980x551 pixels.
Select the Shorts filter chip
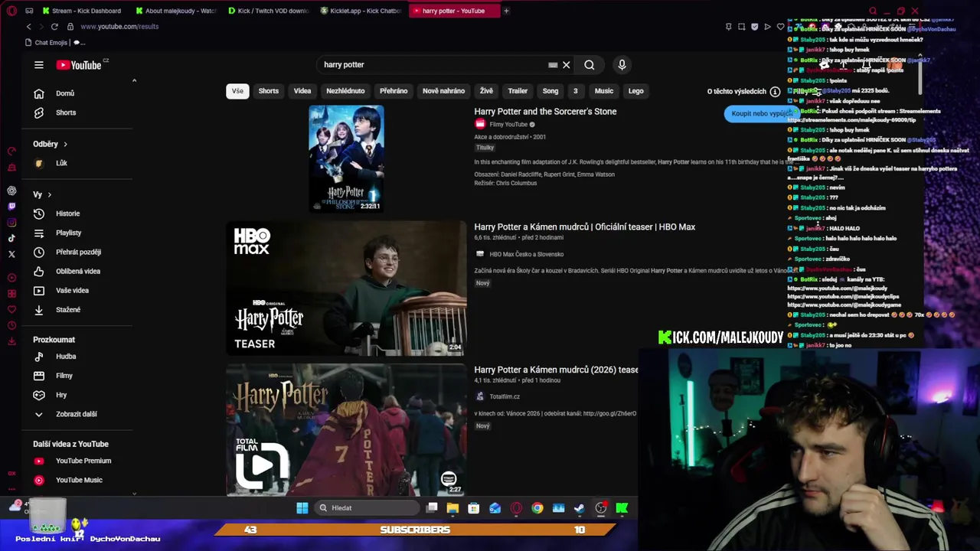coord(269,91)
